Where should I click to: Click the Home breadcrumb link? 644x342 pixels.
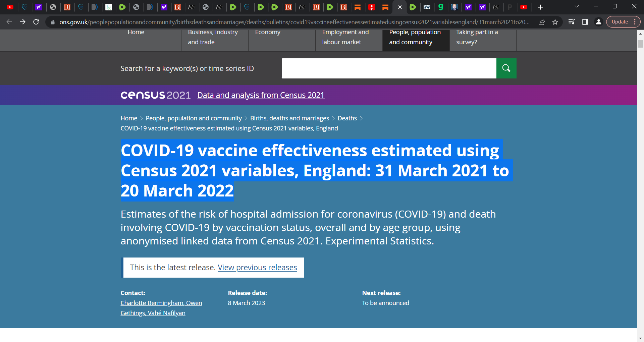click(129, 118)
